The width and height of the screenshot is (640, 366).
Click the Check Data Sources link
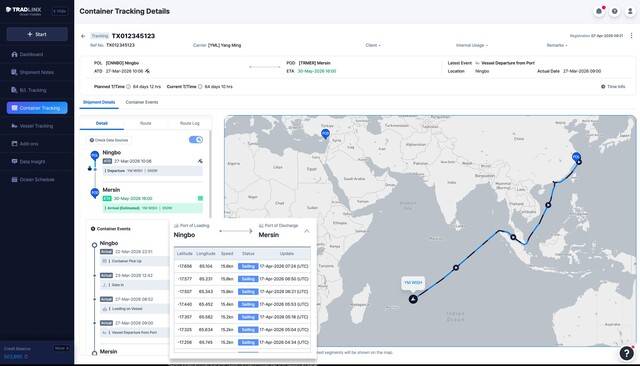[x=109, y=140]
